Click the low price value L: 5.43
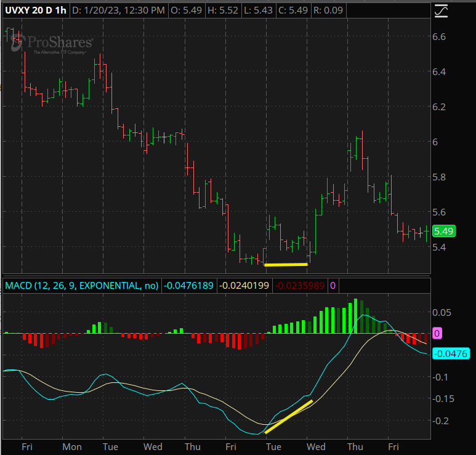Viewport: 476px width, 455px height. tap(259, 10)
